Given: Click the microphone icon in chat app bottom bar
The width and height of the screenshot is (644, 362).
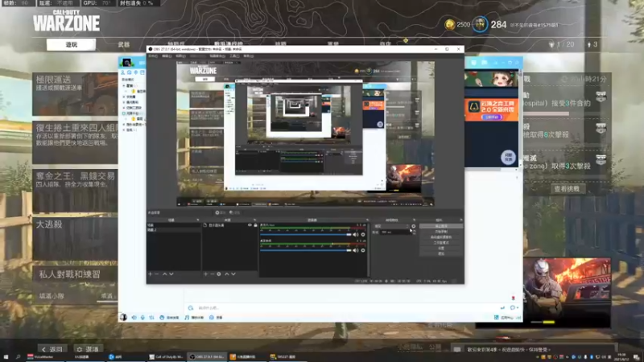Looking at the screenshot, I should pos(142,317).
